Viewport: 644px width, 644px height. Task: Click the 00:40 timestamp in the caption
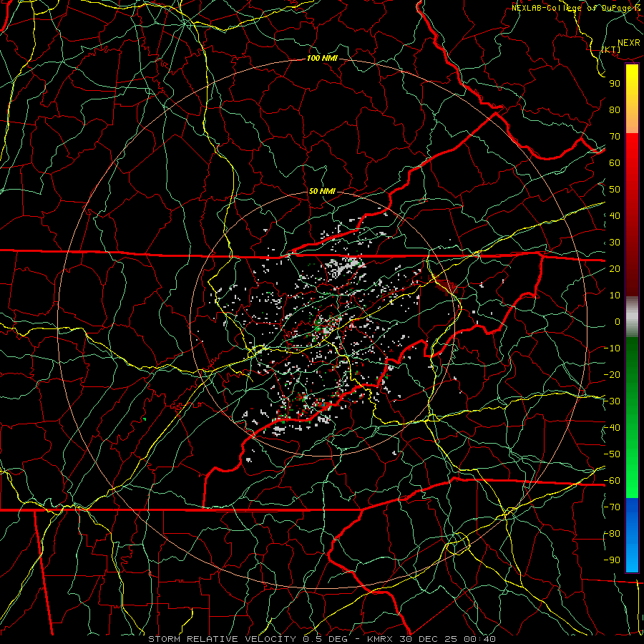click(479, 639)
